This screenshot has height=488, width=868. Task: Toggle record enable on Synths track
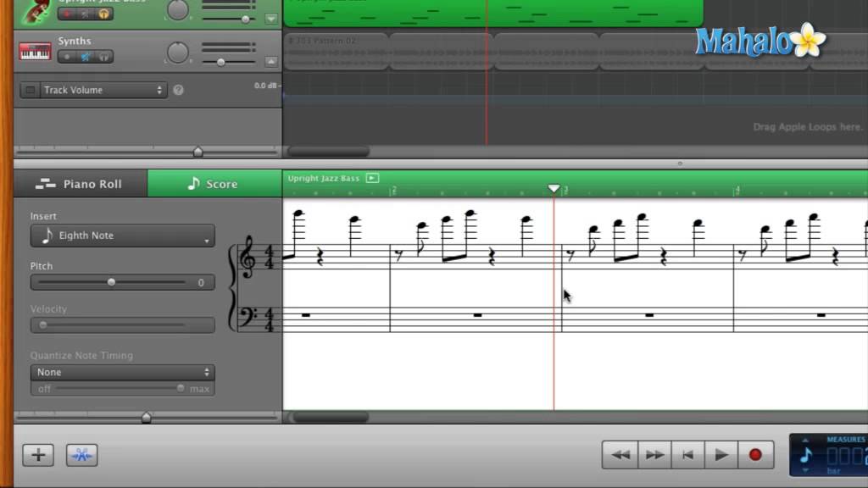pos(67,57)
